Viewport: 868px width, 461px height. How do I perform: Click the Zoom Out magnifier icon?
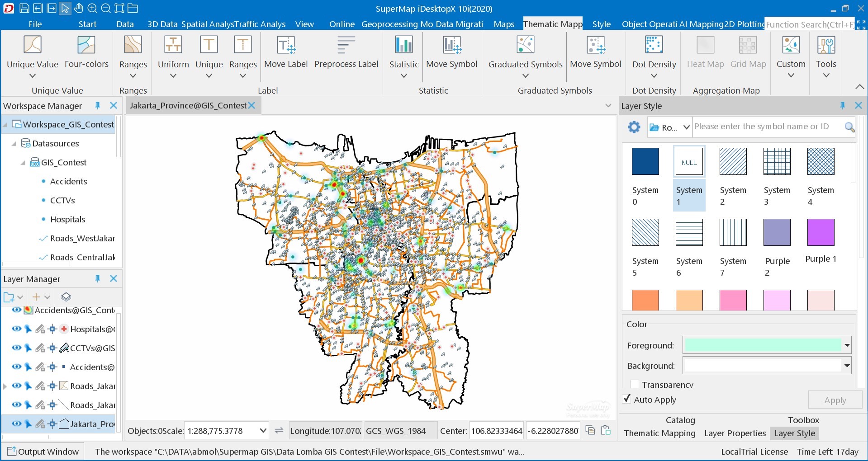click(105, 8)
